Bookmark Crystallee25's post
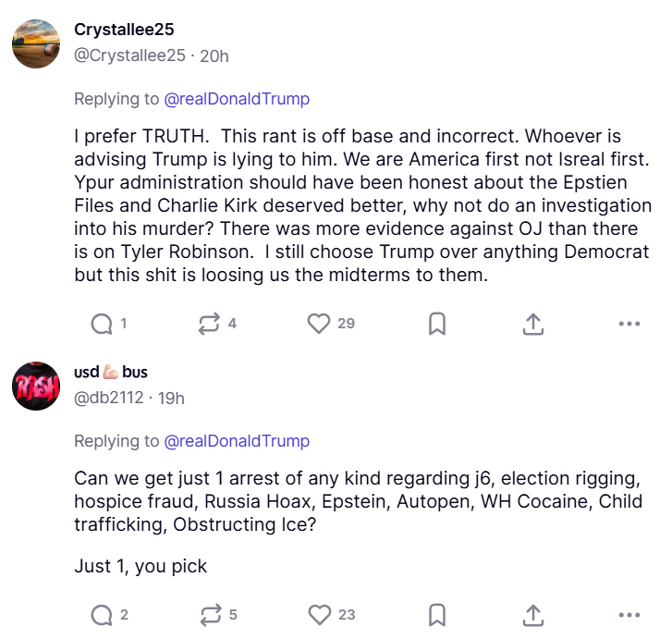 coord(437,324)
